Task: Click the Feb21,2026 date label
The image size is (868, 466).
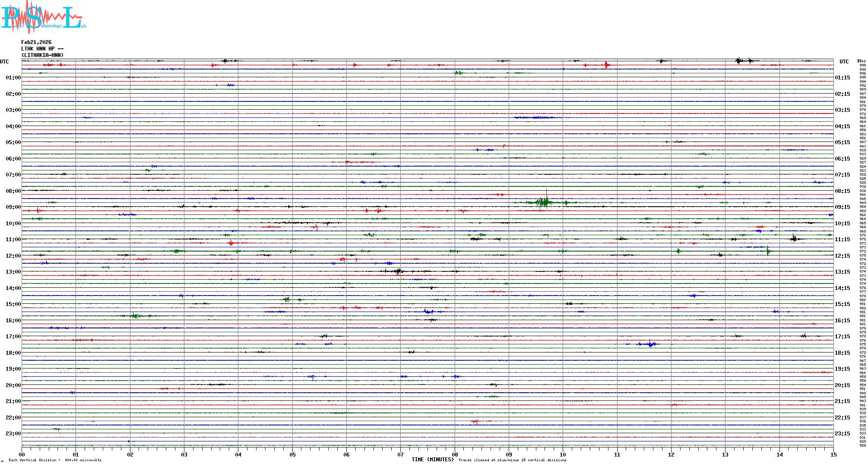Action: pos(36,42)
